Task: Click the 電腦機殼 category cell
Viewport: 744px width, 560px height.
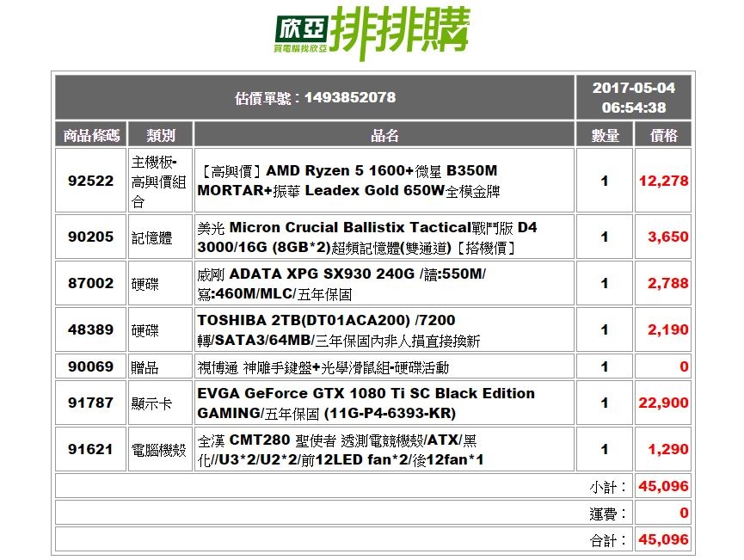Action: tap(158, 450)
